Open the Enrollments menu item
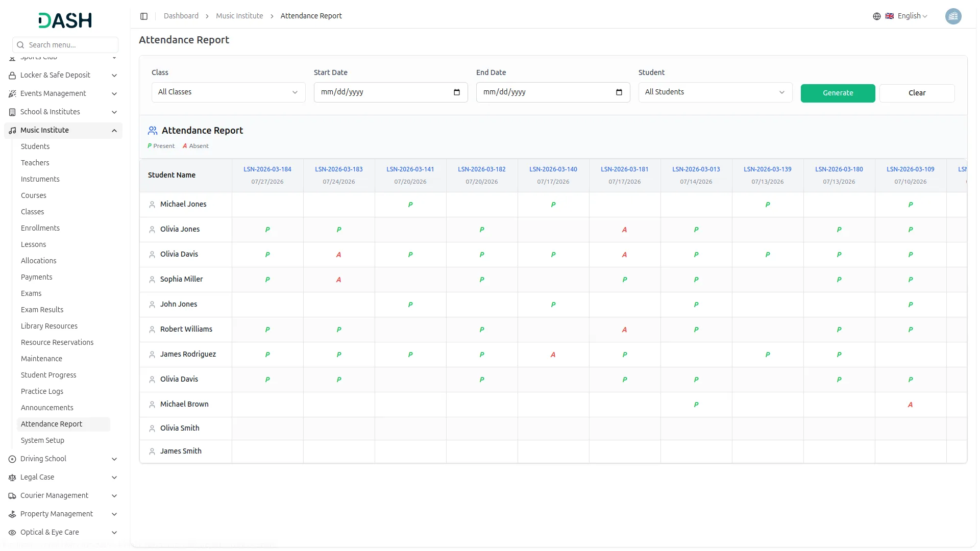 pyautogui.click(x=40, y=228)
